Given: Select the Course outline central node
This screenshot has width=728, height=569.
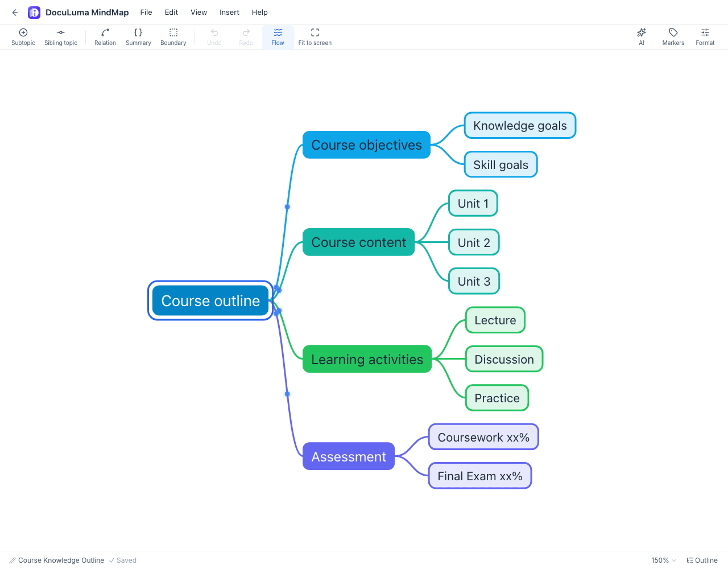Looking at the screenshot, I should click(x=210, y=300).
